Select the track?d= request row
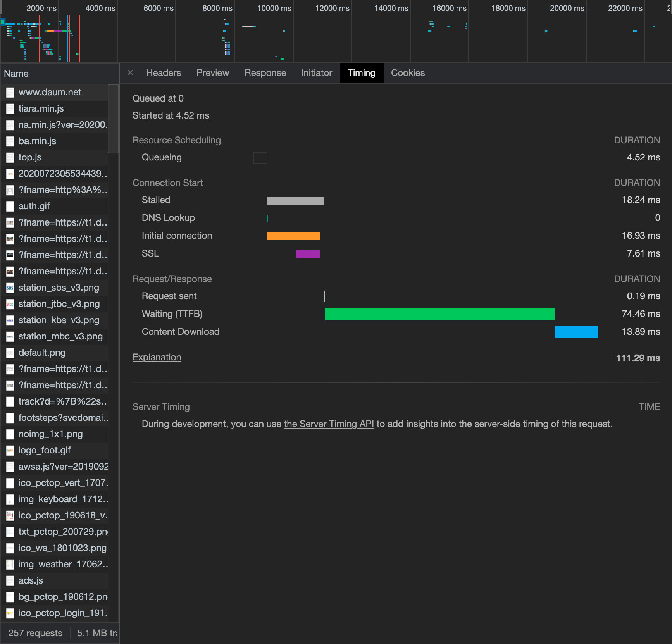Image resolution: width=672 pixels, height=644 pixels. click(54, 401)
